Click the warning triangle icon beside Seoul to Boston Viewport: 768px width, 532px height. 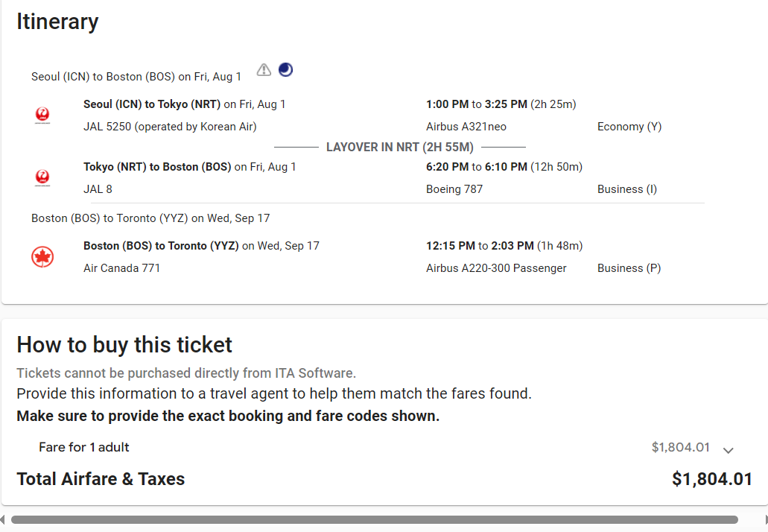coord(264,70)
